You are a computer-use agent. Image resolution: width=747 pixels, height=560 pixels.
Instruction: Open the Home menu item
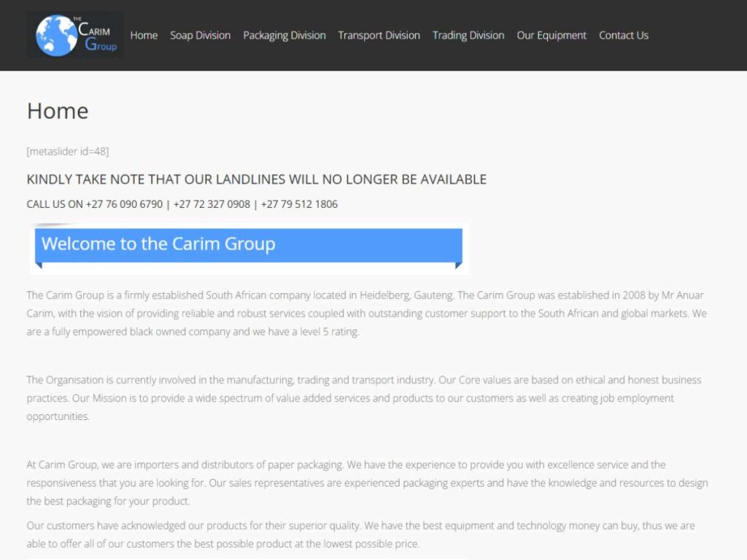[144, 36]
